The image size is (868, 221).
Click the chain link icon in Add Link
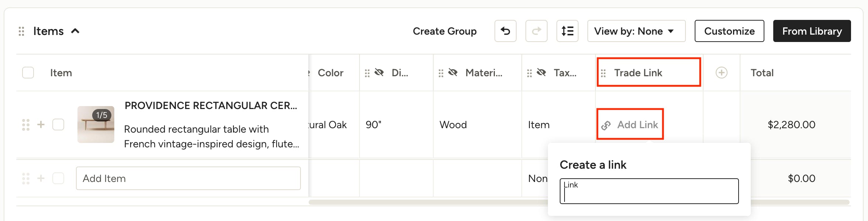pos(606,125)
